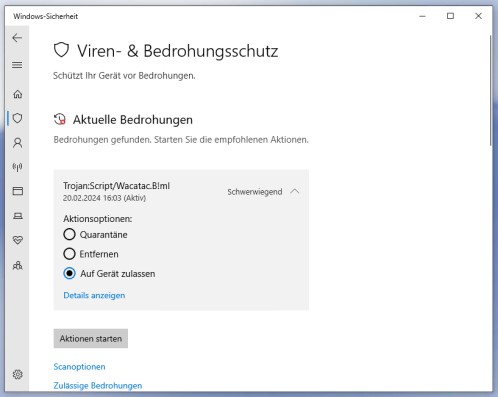Open the Zulässige Bedrohungen link
The height and width of the screenshot is (397, 498).
[98, 386]
